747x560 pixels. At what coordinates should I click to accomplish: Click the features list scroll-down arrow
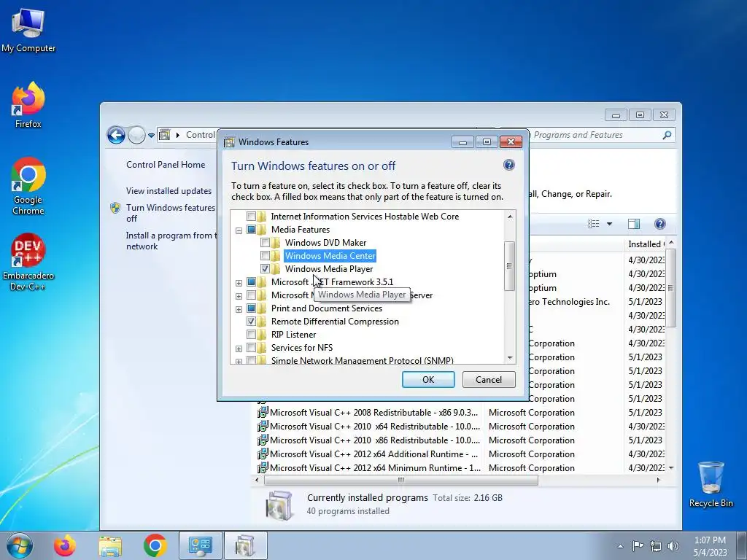pyautogui.click(x=510, y=358)
